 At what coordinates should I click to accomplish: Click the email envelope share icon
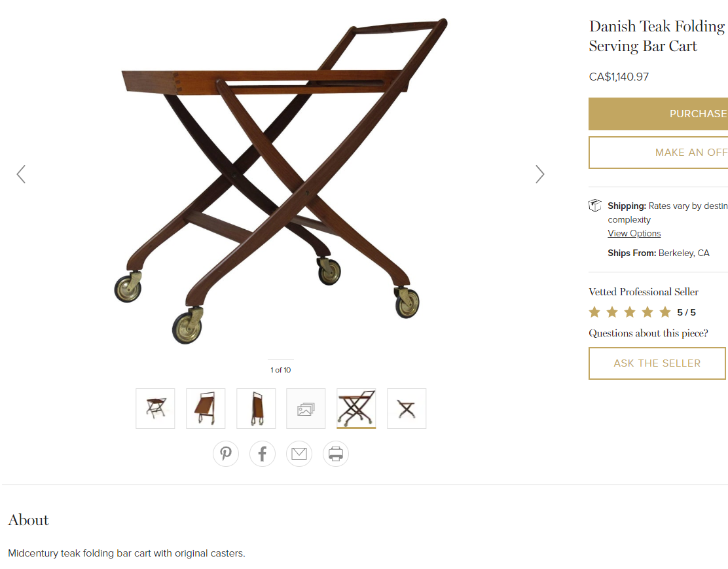(x=299, y=453)
